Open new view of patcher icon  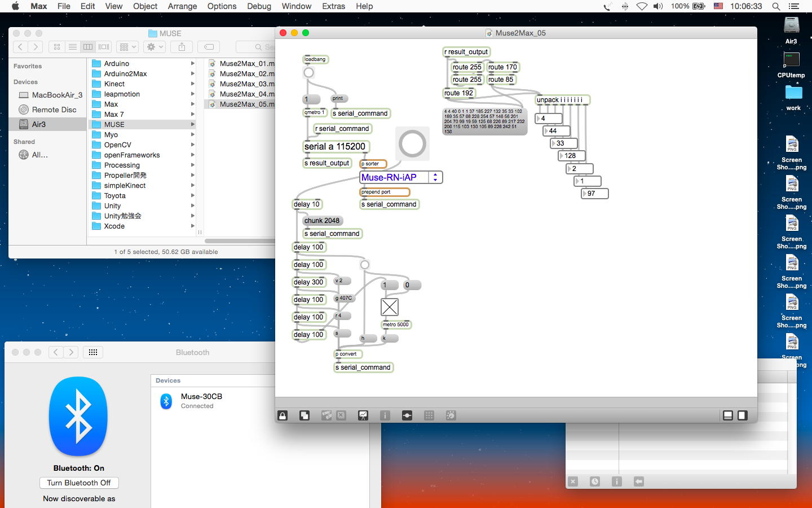[x=304, y=415]
